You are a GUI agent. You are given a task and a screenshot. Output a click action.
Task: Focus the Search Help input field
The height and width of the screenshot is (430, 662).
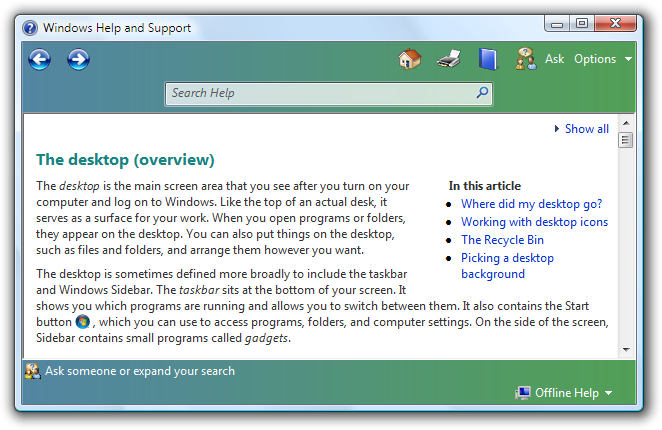[328, 93]
